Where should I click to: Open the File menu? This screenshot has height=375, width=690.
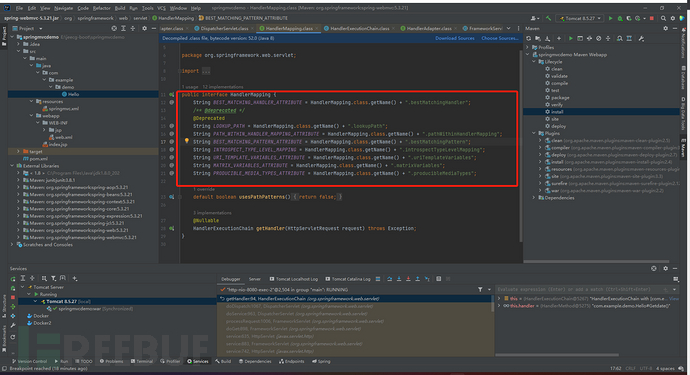pyautogui.click(x=19, y=8)
